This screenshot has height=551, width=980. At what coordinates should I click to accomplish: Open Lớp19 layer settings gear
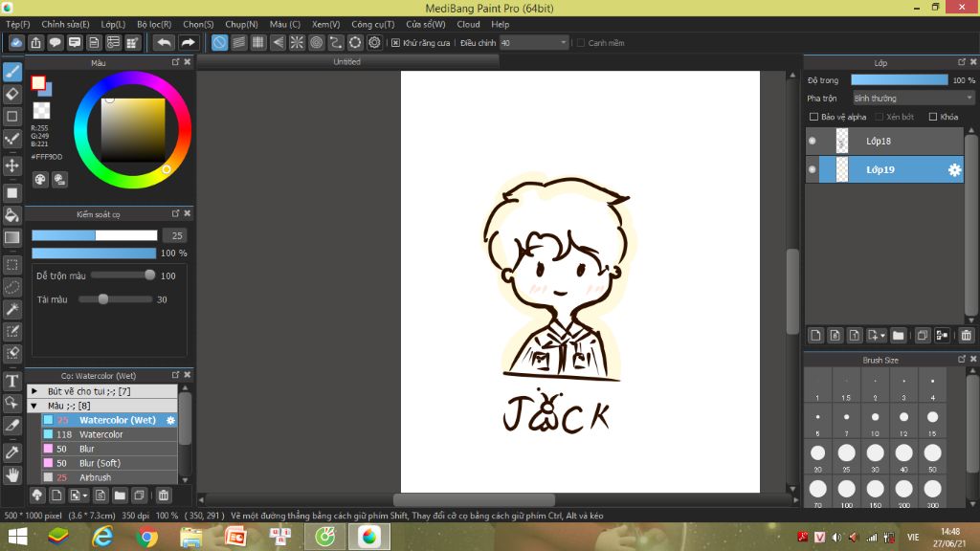(954, 170)
